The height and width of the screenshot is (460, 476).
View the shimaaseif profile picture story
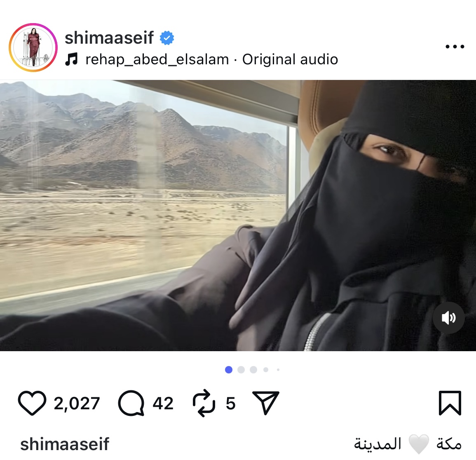(33, 47)
